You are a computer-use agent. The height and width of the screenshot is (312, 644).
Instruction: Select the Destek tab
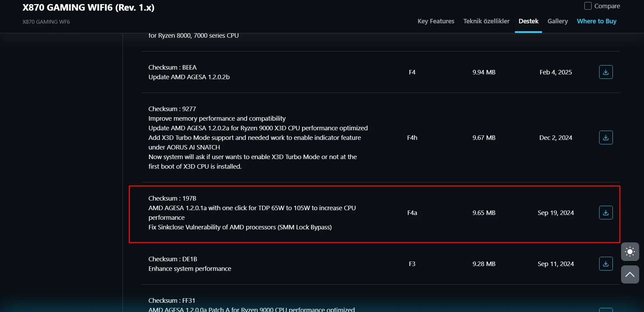click(x=528, y=21)
